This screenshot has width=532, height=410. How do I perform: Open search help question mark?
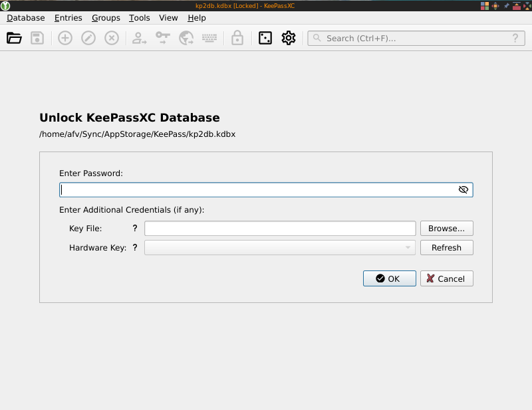coord(515,38)
